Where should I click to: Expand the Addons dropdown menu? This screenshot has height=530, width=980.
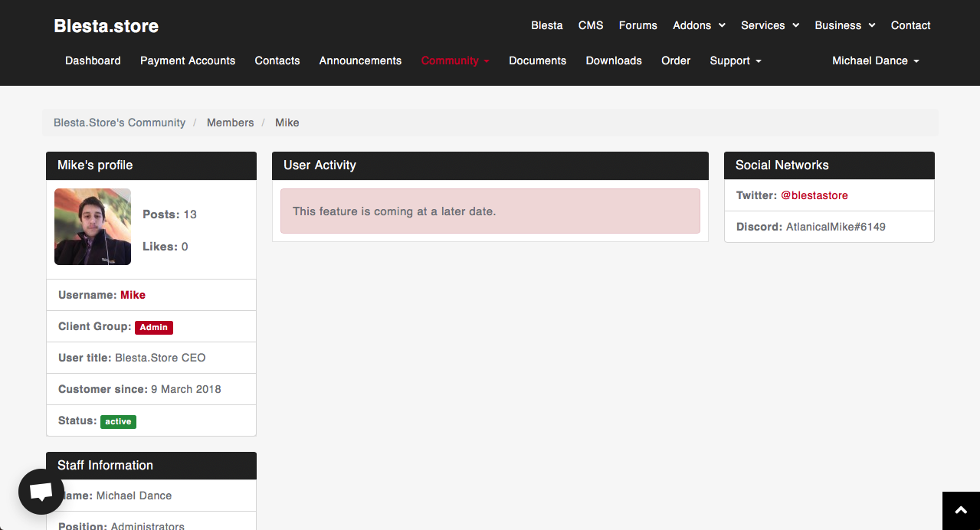click(x=699, y=25)
